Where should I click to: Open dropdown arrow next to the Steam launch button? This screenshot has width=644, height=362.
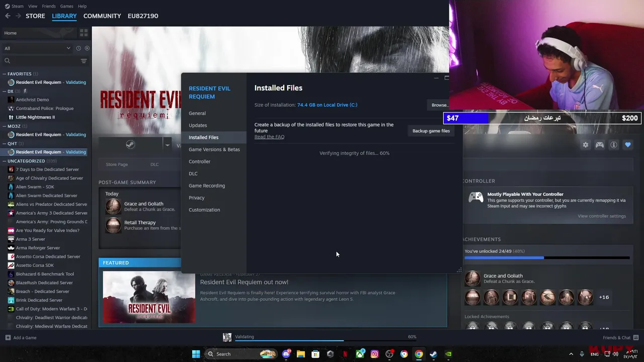[168, 145]
